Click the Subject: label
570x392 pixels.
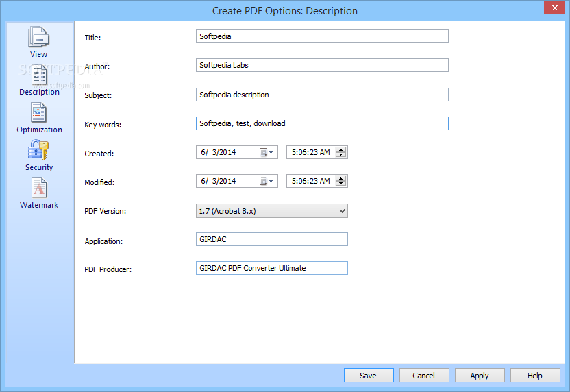[x=98, y=96]
